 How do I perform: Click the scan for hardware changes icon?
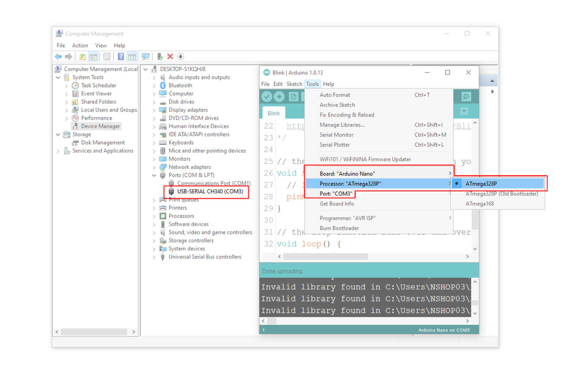click(x=145, y=57)
